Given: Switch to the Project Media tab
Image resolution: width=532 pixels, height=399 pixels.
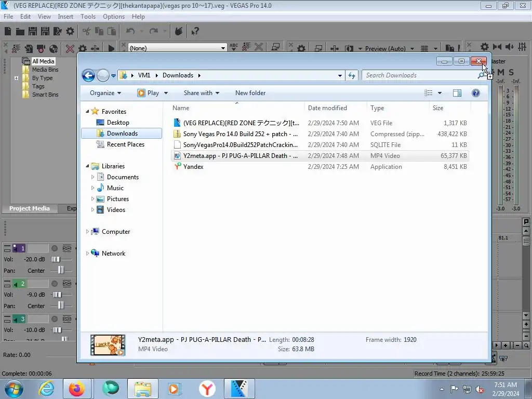Looking at the screenshot, I should tap(30, 208).
